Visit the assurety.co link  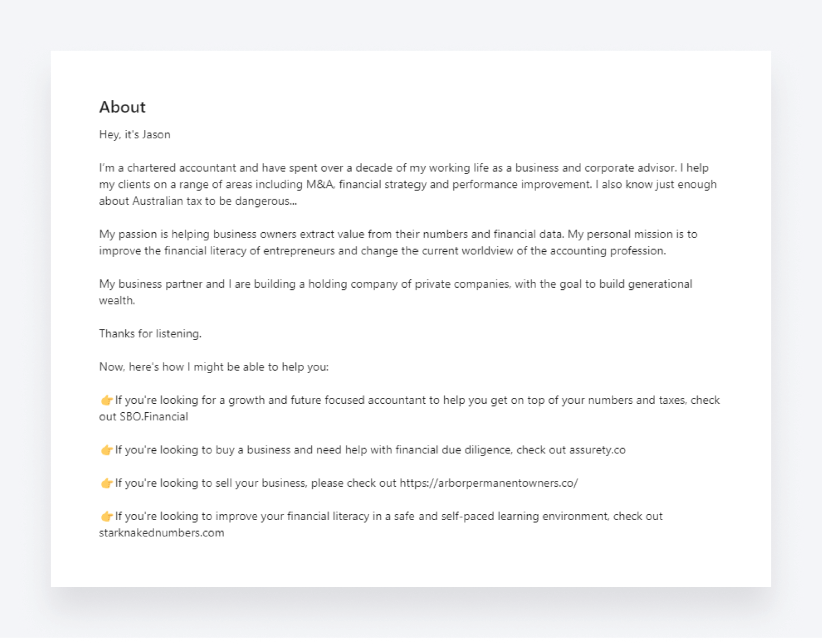pyautogui.click(x=597, y=450)
